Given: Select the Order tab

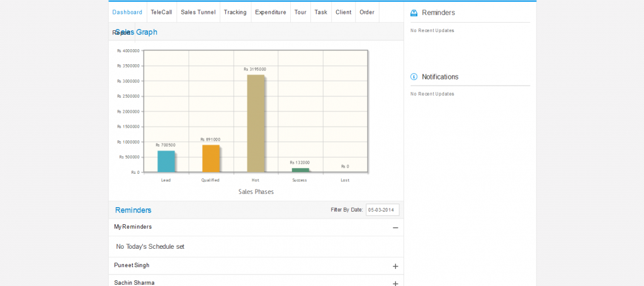Looking at the screenshot, I should pos(366,12).
